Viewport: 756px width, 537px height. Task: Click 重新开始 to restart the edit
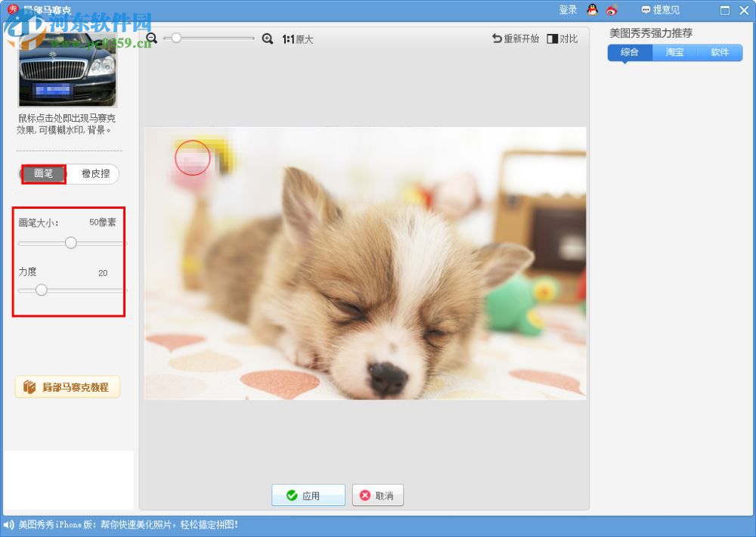[x=516, y=39]
